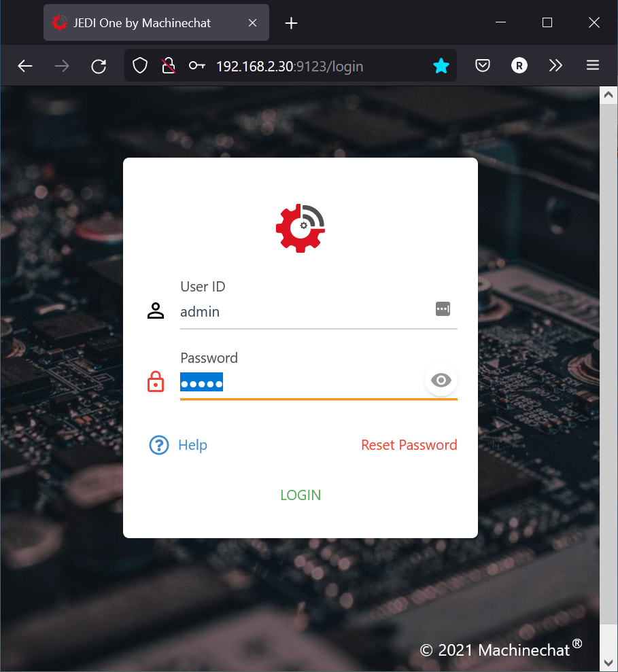Open the Help link
Screen dimensions: 618x672
pyautogui.click(x=192, y=445)
